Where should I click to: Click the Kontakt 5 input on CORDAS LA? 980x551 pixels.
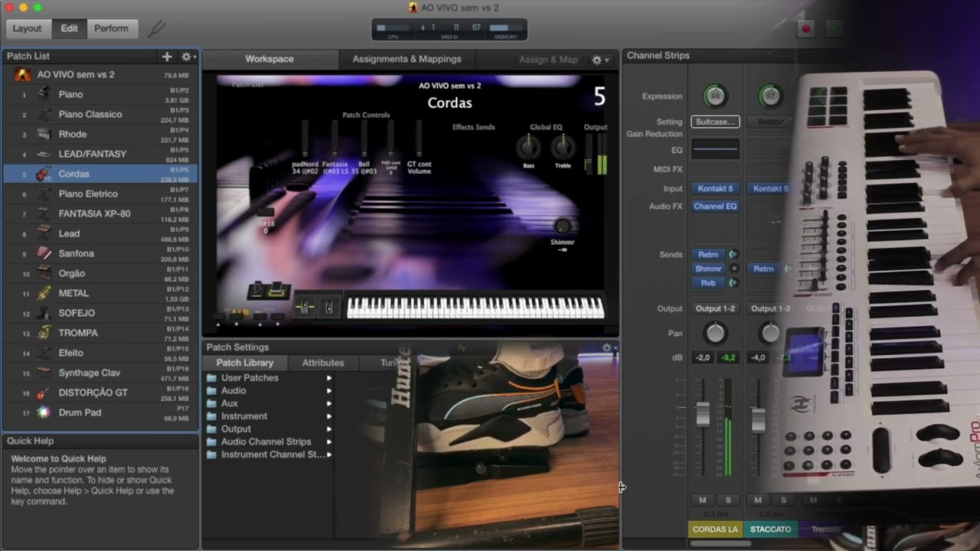(x=715, y=188)
